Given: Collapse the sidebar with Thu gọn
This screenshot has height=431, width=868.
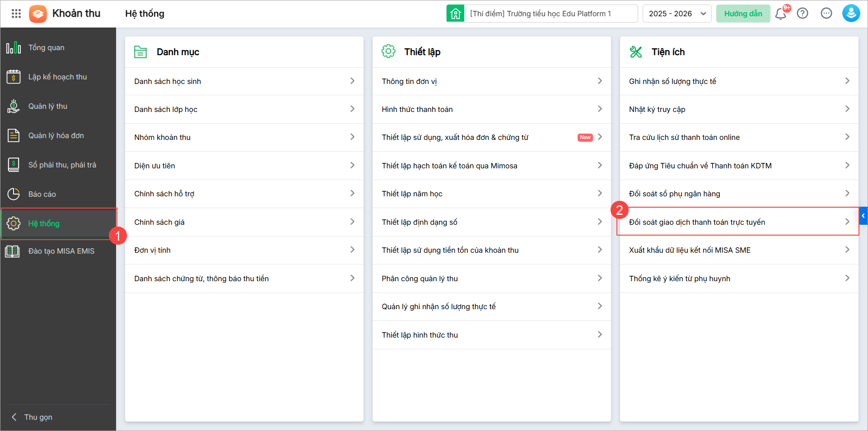Looking at the screenshot, I should tap(38, 417).
